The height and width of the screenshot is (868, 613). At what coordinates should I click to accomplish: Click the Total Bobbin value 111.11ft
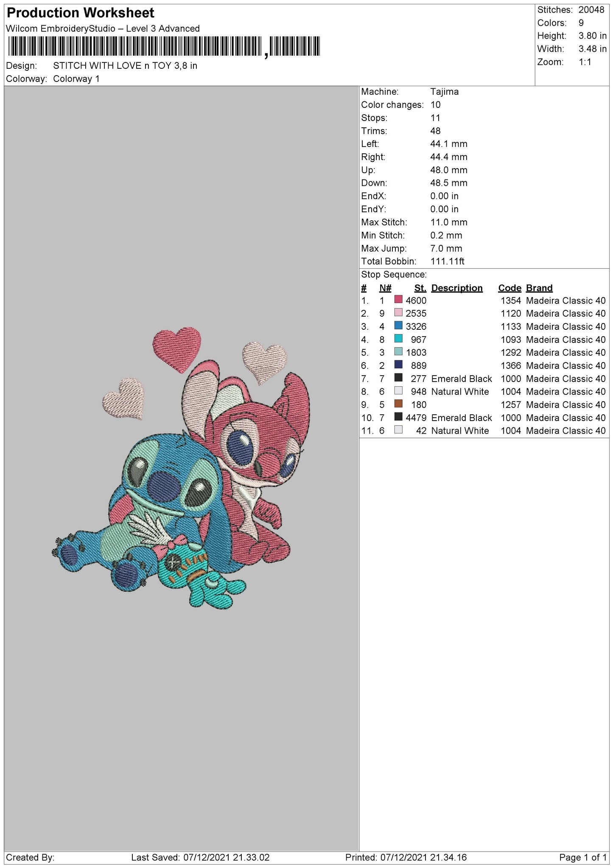[447, 261]
